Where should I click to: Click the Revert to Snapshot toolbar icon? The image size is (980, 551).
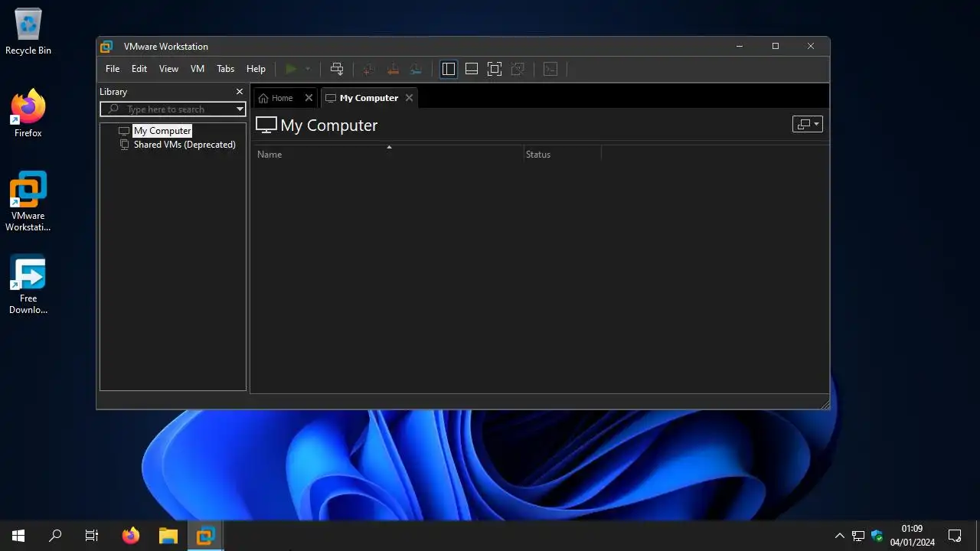393,69
